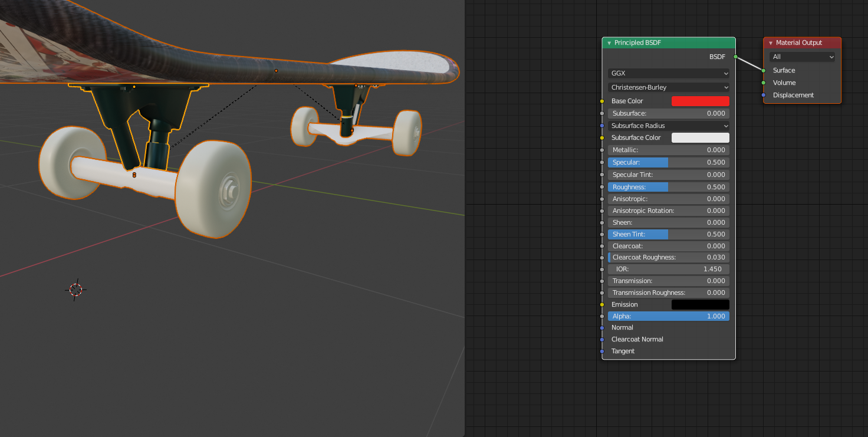Click the Normal input socket
Screen dimensions: 868x437
[602, 327]
